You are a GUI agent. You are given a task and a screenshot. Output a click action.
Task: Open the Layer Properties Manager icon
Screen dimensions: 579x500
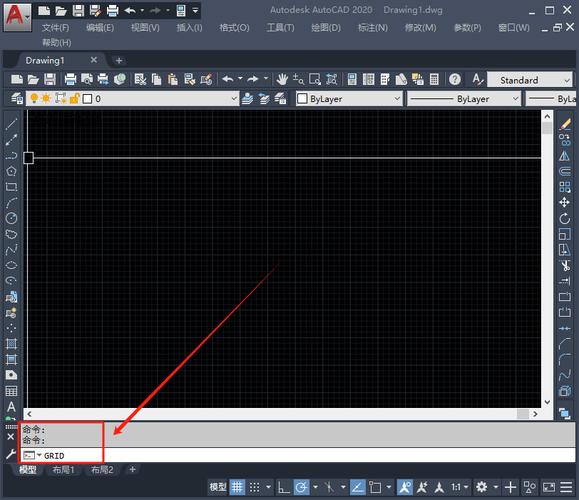point(17,99)
